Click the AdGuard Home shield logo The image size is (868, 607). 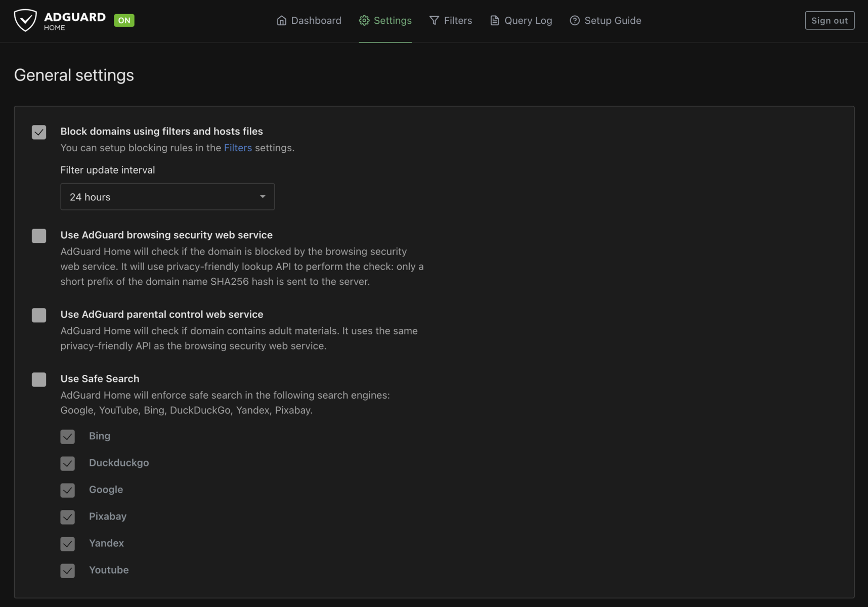point(25,20)
